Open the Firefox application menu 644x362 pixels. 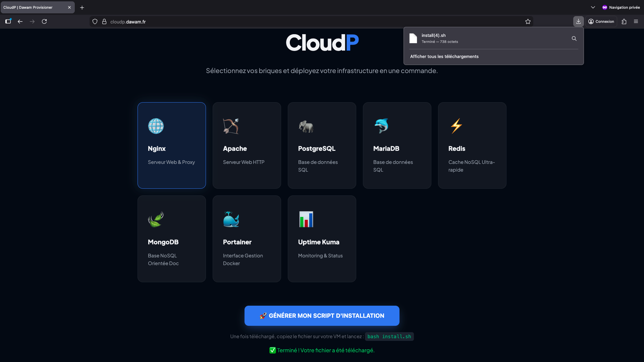[636, 21]
